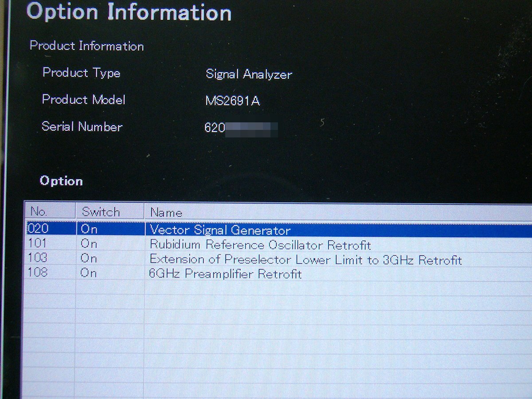This screenshot has width=532, height=399.
Task: Click the Option Information heading
Action: click(129, 12)
